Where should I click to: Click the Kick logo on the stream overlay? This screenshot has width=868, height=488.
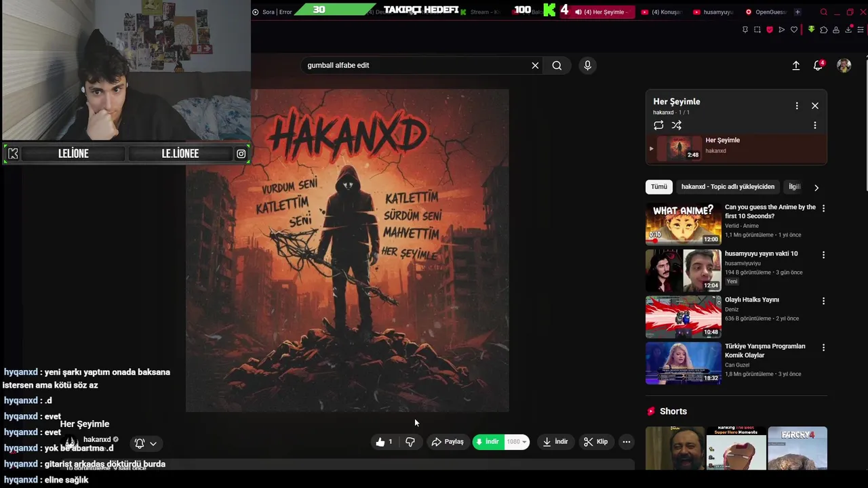coord(13,154)
